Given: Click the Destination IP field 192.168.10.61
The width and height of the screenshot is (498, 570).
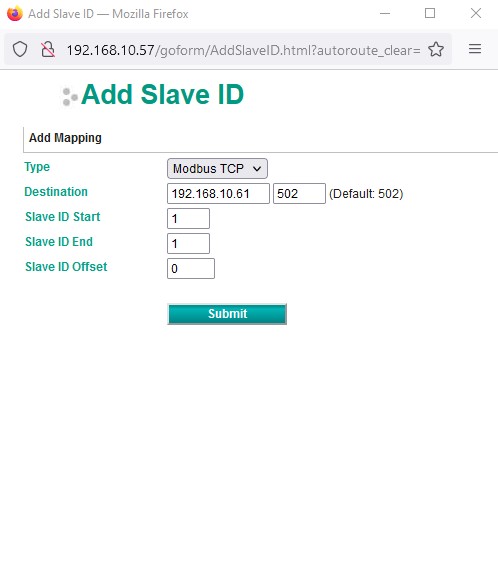Looking at the screenshot, I should click(218, 193).
